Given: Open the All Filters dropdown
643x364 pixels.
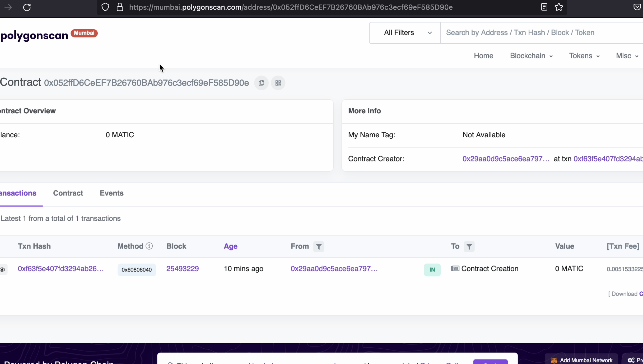Looking at the screenshot, I should (x=405, y=33).
